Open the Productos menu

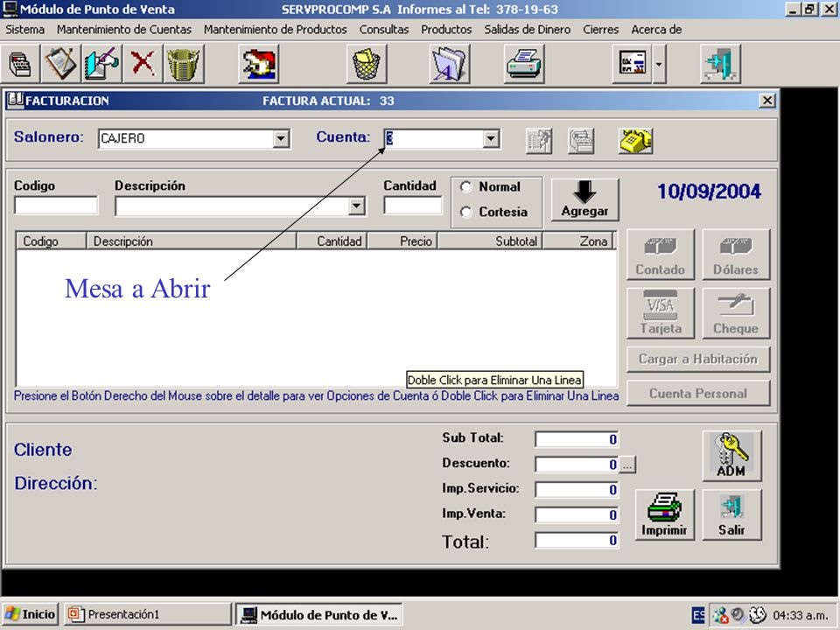tap(446, 30)
